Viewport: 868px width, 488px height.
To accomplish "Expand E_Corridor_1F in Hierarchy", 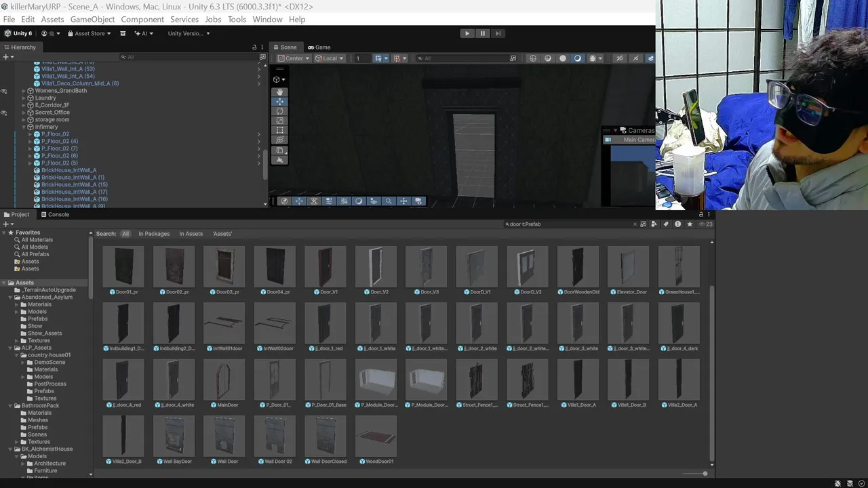I will (24, 105).
